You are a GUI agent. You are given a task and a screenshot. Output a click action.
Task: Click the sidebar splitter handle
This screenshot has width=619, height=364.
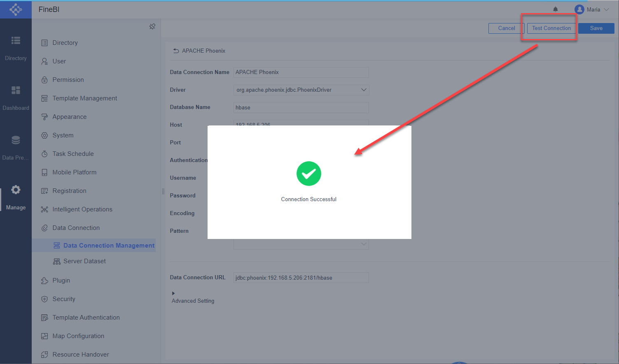pos(163,191)
